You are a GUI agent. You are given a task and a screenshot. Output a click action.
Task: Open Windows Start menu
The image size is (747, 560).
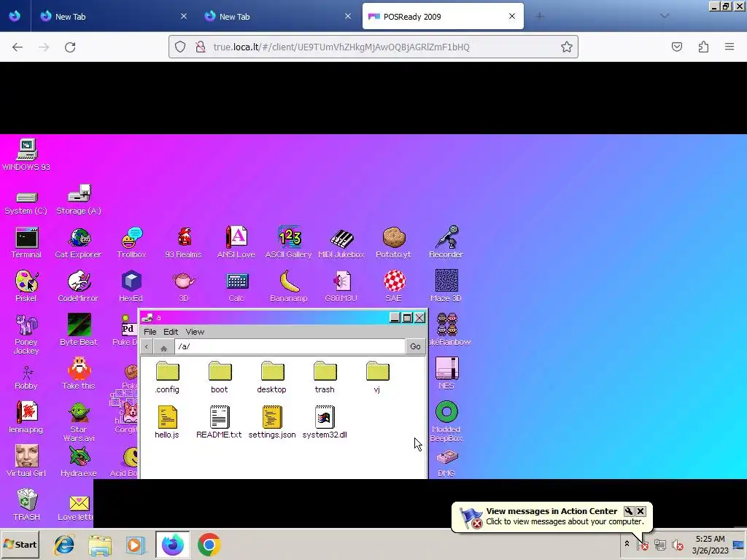point(20,544)
